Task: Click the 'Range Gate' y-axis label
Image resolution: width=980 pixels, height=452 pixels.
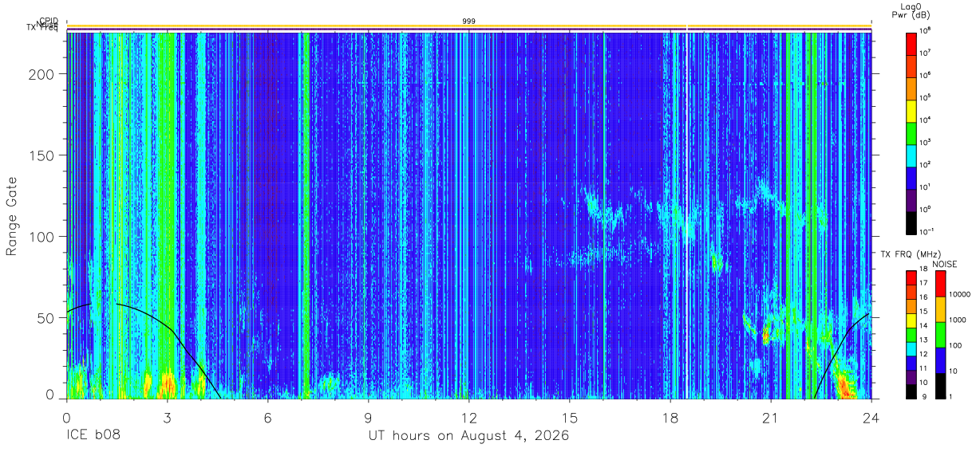Action: point(12,216)
